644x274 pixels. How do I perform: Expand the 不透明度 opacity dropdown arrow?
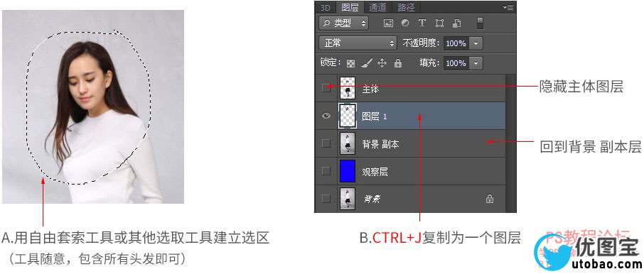[x=476, y=43]
